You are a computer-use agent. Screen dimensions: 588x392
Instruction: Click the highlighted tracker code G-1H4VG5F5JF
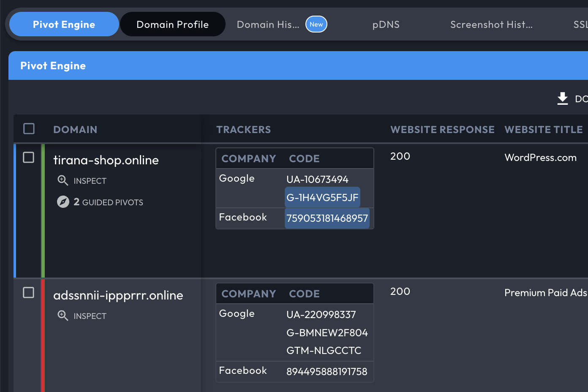click(x=322, y=197)
